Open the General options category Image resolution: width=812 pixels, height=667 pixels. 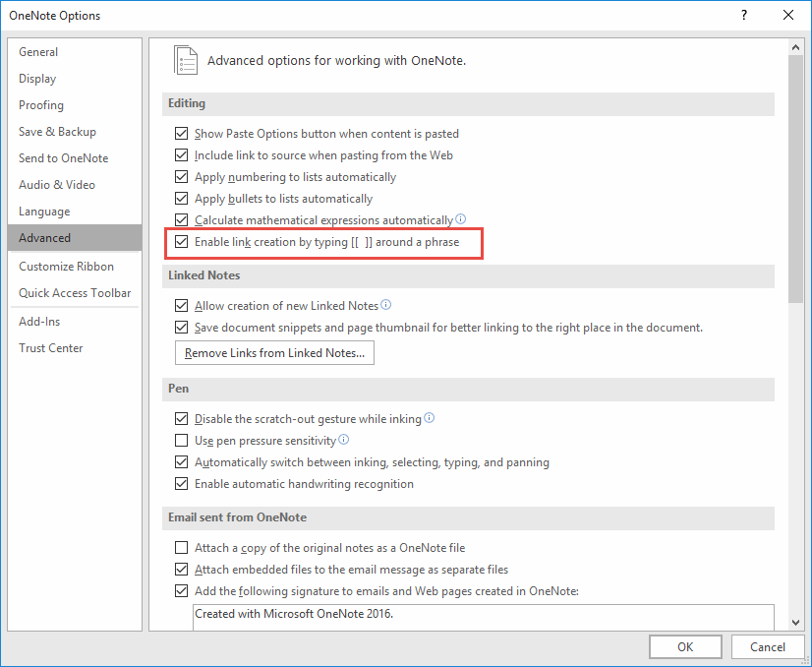pos(75,52)
